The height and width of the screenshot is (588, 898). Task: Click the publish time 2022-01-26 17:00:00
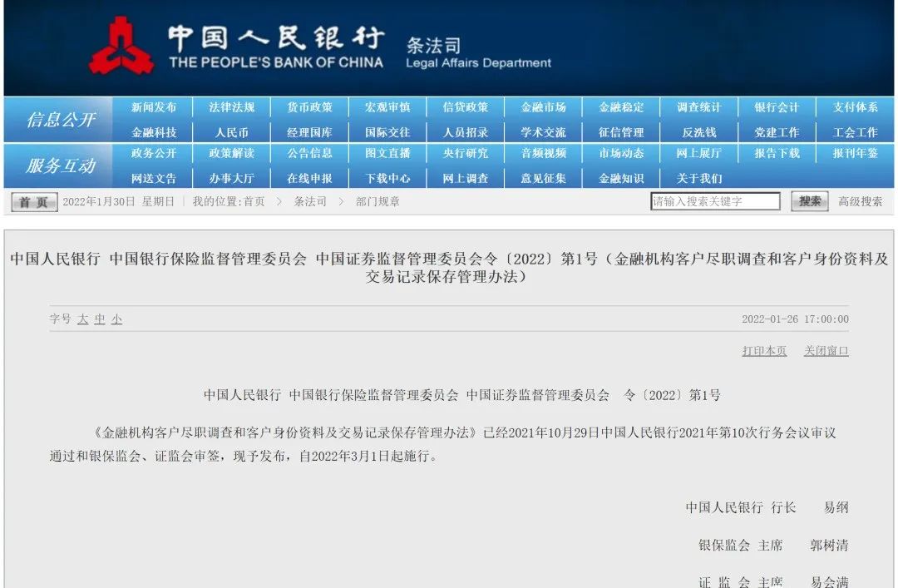point(796,319)
